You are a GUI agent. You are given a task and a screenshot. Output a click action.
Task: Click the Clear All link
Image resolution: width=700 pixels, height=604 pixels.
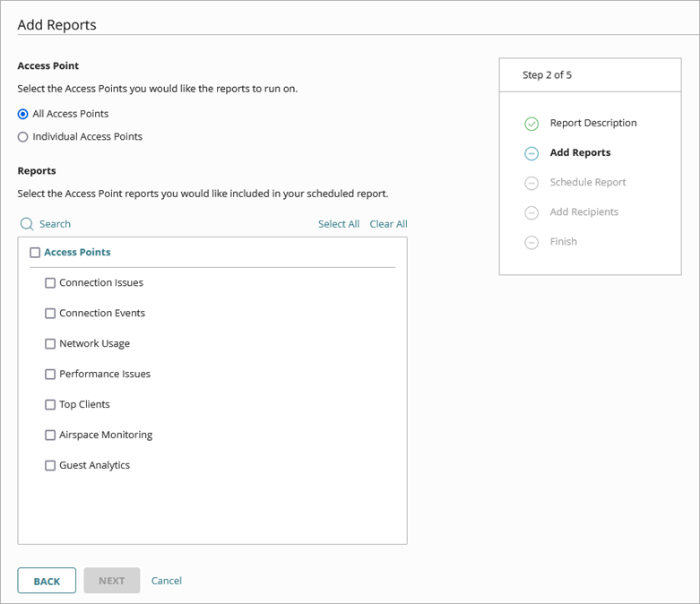(388, 224)
